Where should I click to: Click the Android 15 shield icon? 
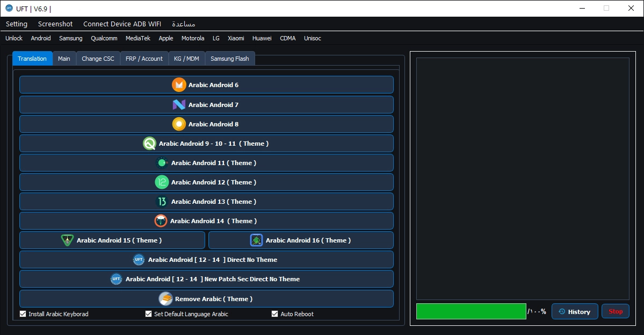[67, 240]
